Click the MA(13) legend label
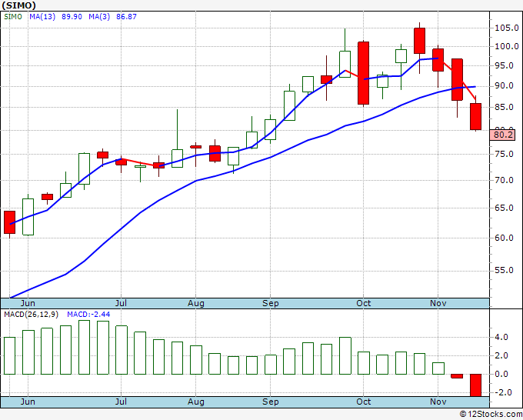 click(x=42, y=17)
